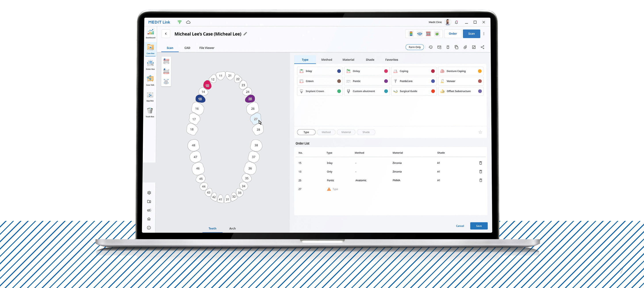This screenshot has height=288, width=644.
Task: Click the share icon in toolbar
Action: pyautogui.click(x=482, y=47)
